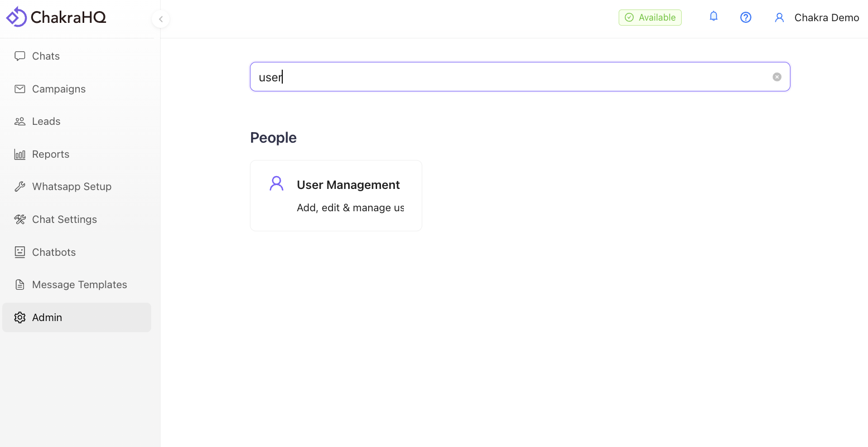868x447 pixels.
Task: Click the Admin gear icon
Action: 20,317
